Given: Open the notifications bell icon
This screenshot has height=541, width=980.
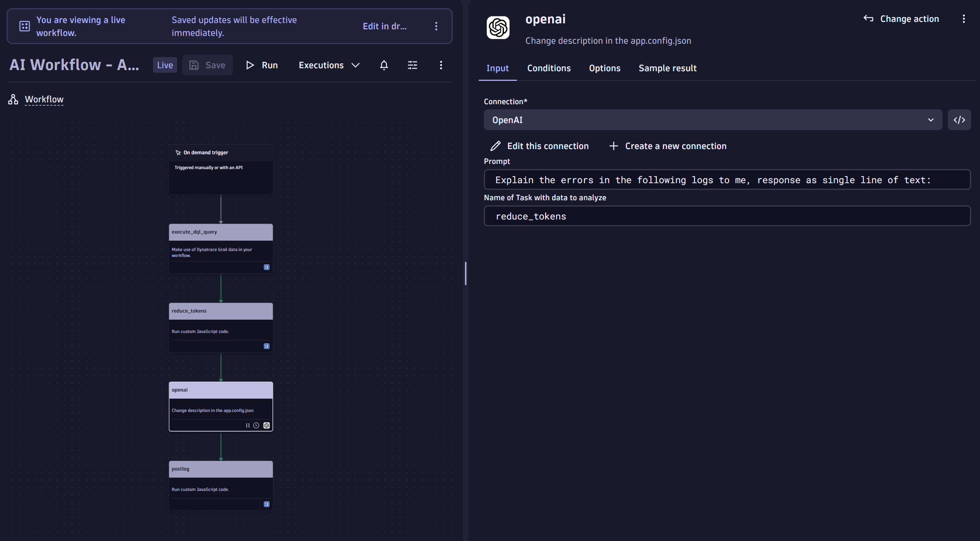Looking at the screenshot, I should tap(384, 65).
